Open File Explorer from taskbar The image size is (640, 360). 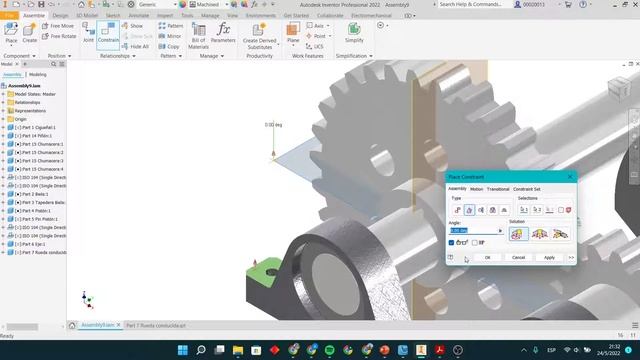(x=238, y=350)
